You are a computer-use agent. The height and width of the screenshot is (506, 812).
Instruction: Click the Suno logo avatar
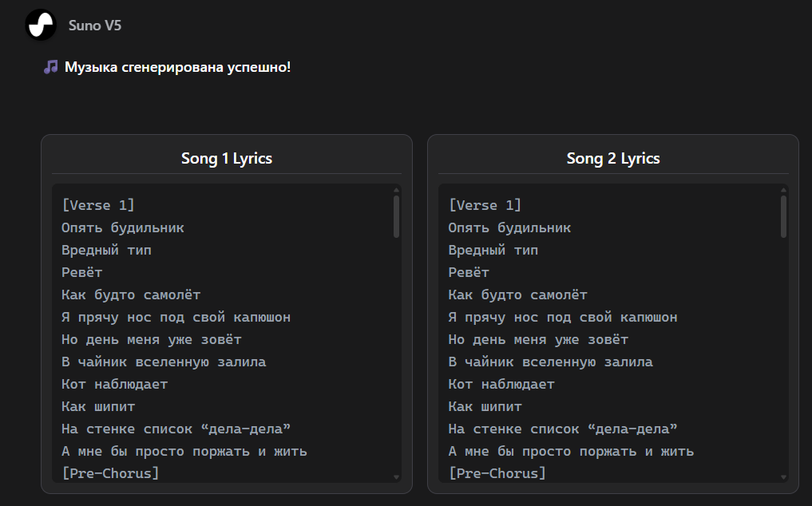point(41,26)
